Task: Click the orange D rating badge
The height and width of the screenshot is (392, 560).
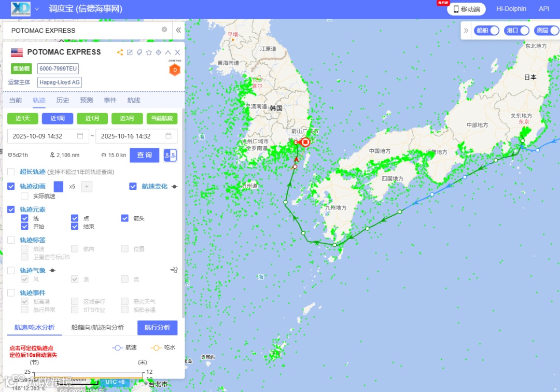Action: tap(175, 70)
